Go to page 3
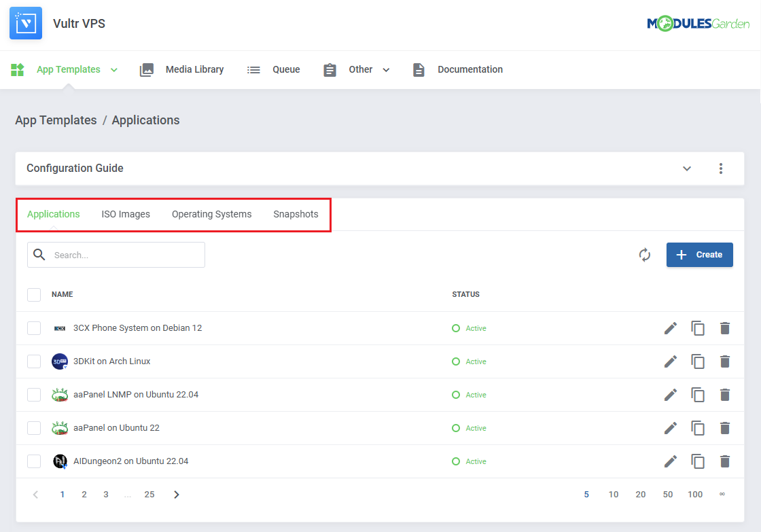 pos(106,495)
